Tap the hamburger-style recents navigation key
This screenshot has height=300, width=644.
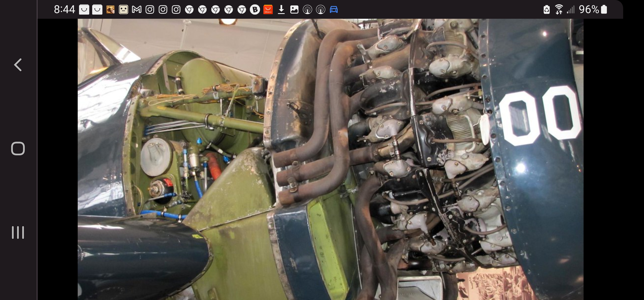click(x=18, y=232)
